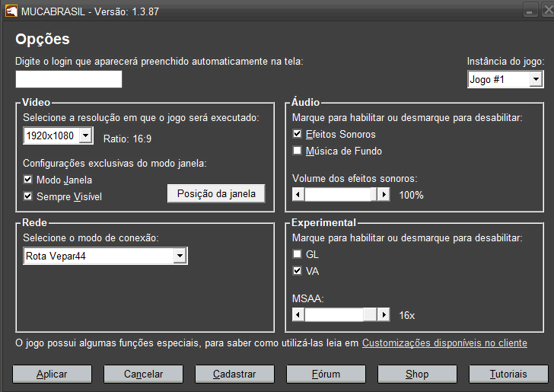Enable the GL experimental option
The image size is (554, 392).
tap(298, 254)
